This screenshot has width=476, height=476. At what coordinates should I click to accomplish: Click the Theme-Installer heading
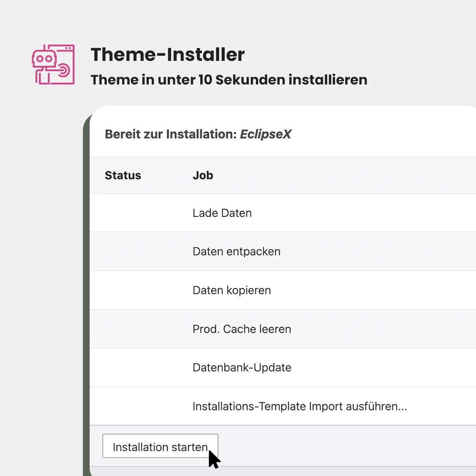167,54
